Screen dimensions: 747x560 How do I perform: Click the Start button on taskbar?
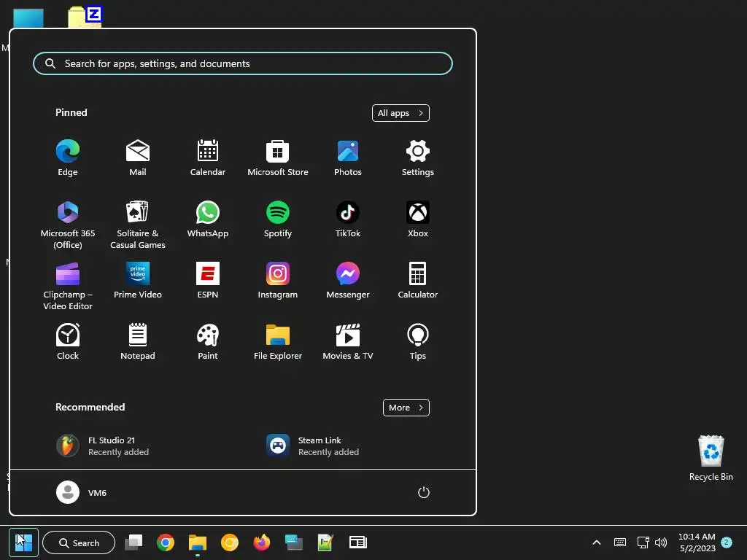(23, 542)
